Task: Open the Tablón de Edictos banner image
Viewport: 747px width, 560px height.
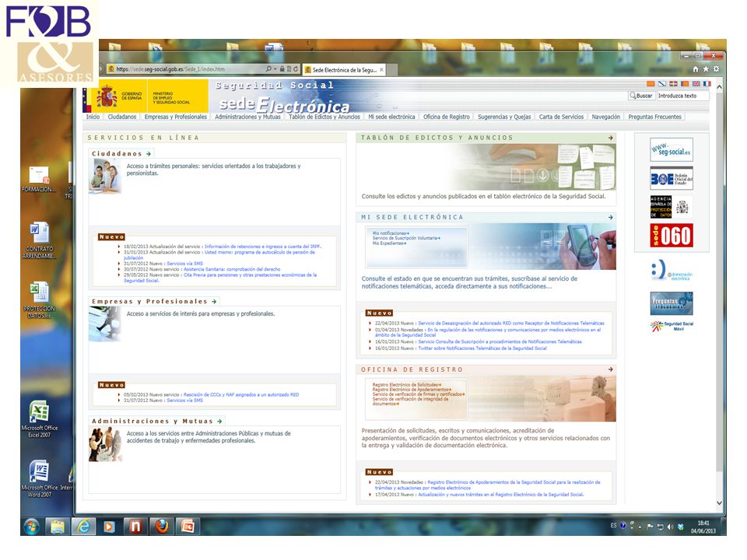Action: coord(486,166)
